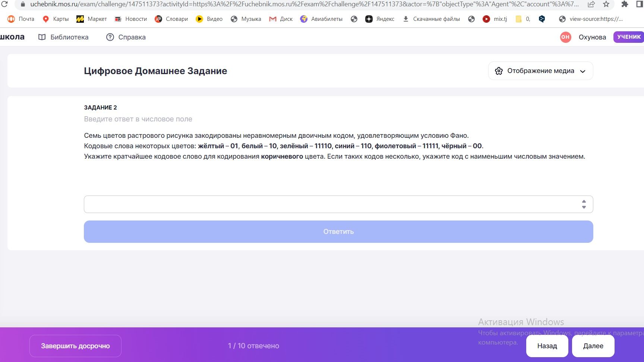Open the Видео bookmark
This screenshot has width=644, height=362.
pyautogui.click(x=209, y=19)
